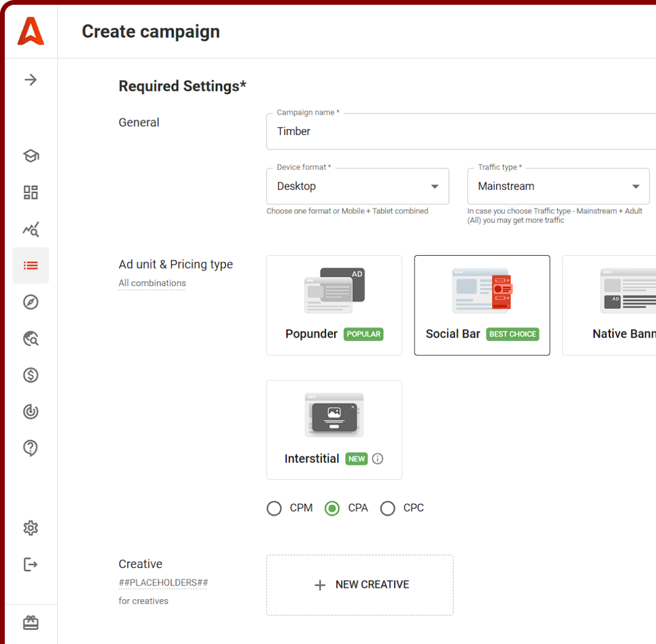Open the compass explore icon in sidebar
656x644 pixels.
click(x=30, y=302)
